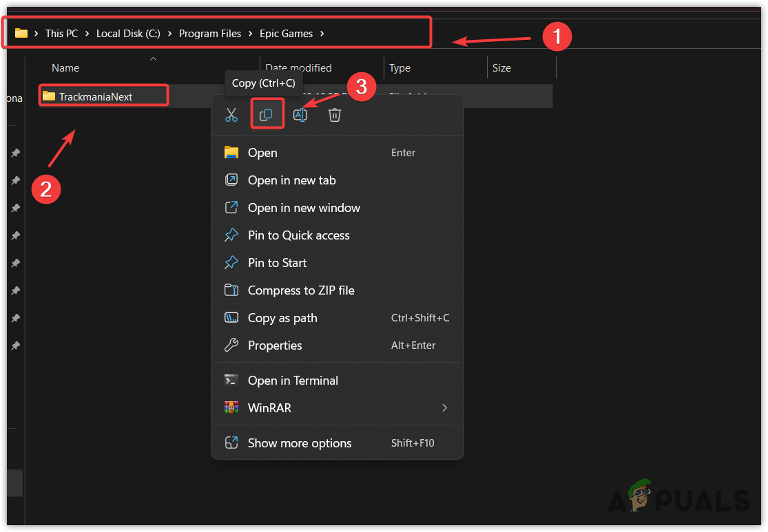
Task: Click the Open in new tab icon
Action: (x=231, y=180)
